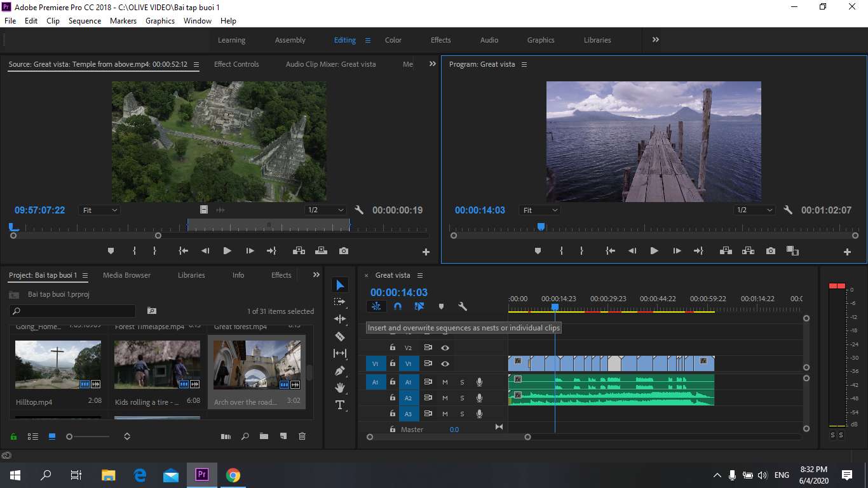Open Premiere Pro from the Windows taskbar

pos(202,475)
